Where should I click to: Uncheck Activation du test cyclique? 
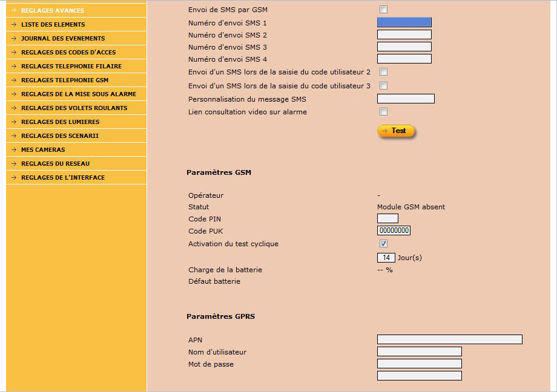click(x=383, y=244)
